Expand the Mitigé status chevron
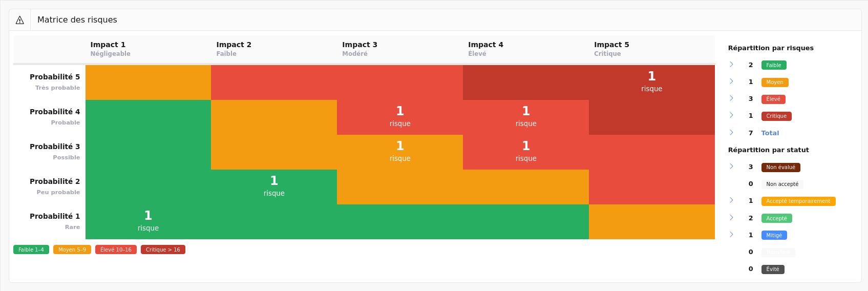 [x=731, y=235]
